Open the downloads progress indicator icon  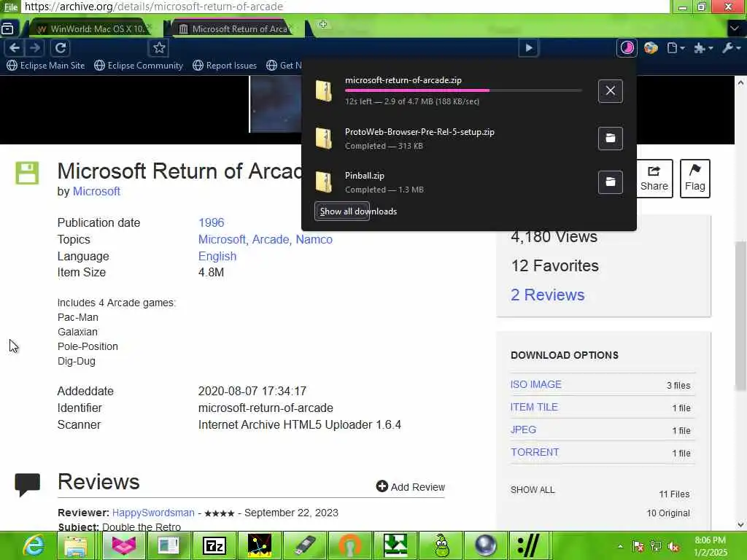[627, 47]
